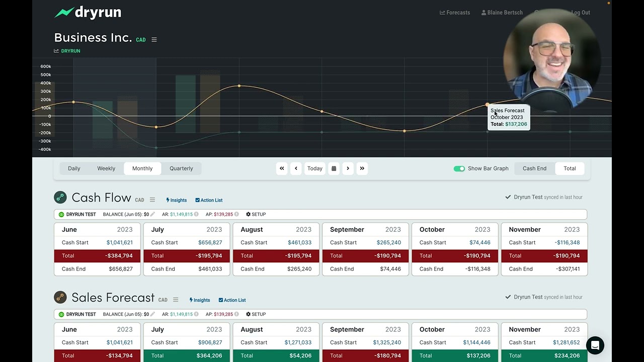Click the Cash Flow AR info icon

[196, 214]
